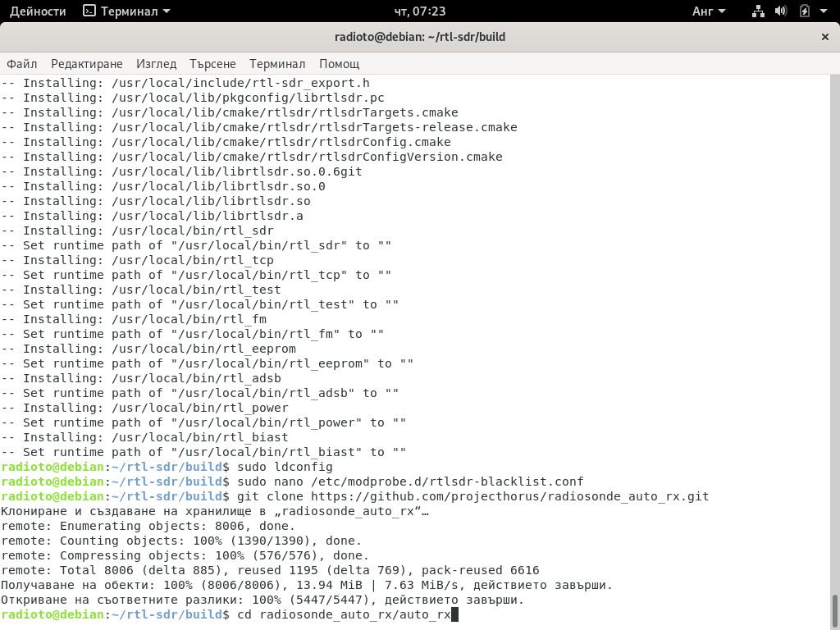Click the 'cd radiosonde_auto_rx/auto_rx' command
The width and height of the screenshot is (840, 630).
tap(344, 614)
